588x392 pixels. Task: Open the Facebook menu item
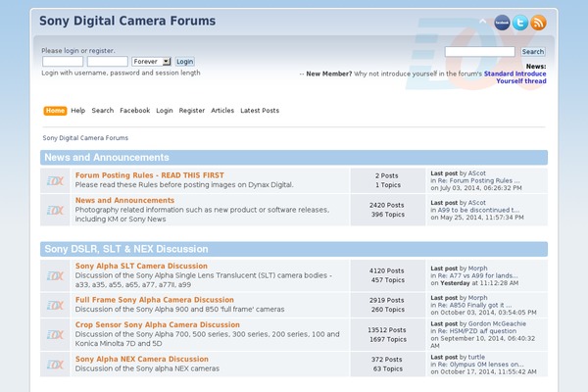134,111
